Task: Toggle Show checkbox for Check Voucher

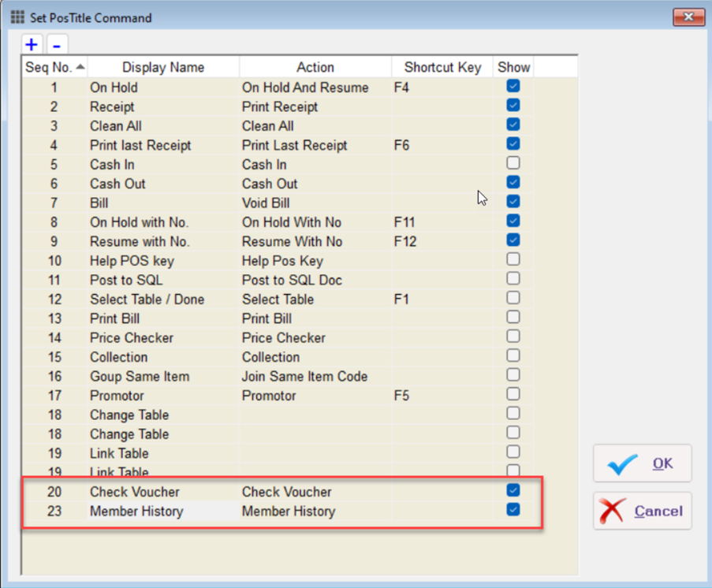Action: (x=513, y=490)
